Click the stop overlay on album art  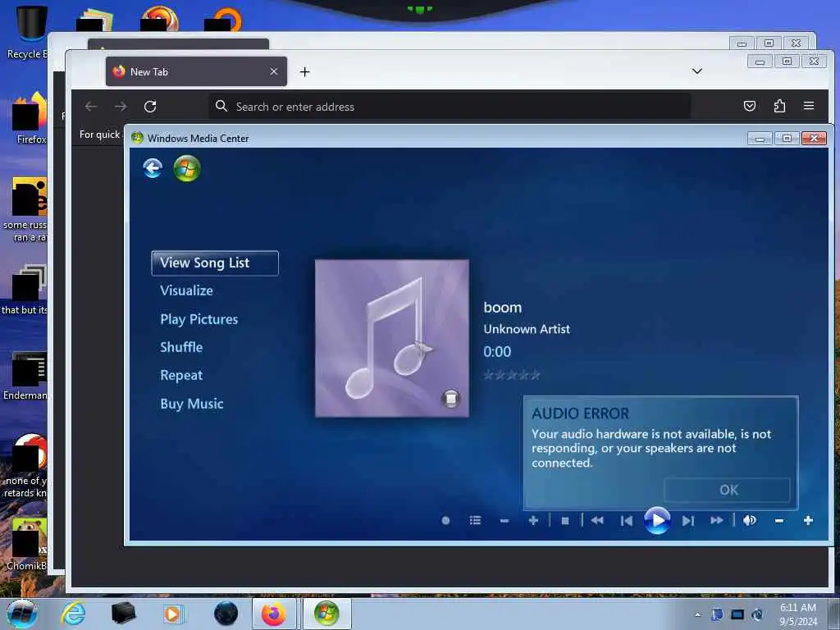(450, 399)
